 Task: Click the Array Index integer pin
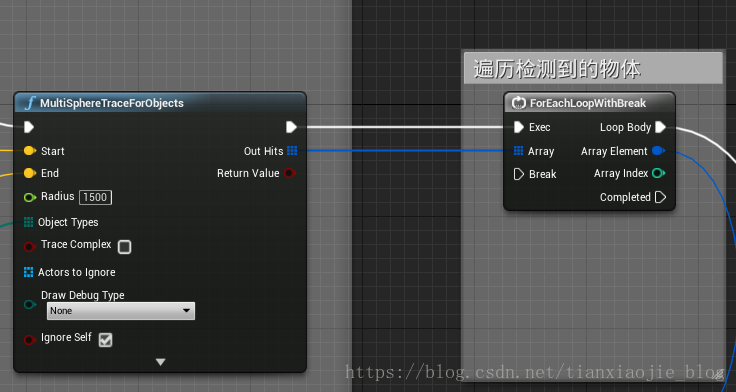coord(659,173)
